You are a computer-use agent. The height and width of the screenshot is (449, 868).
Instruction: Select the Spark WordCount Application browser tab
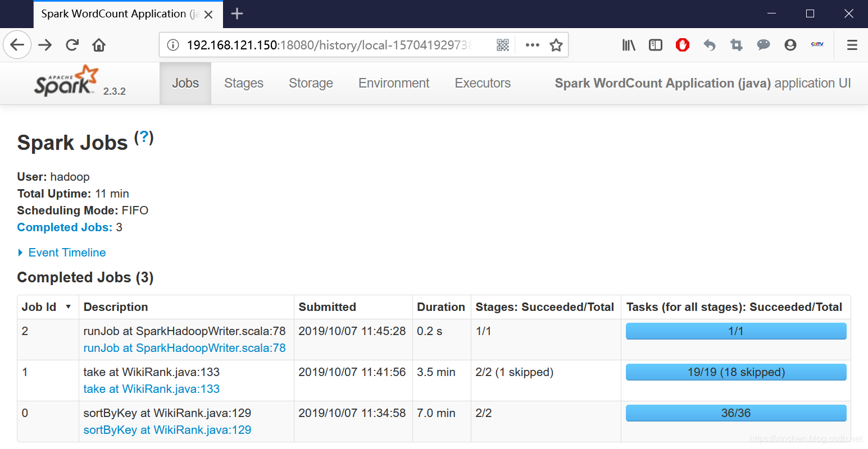[128, 14]
